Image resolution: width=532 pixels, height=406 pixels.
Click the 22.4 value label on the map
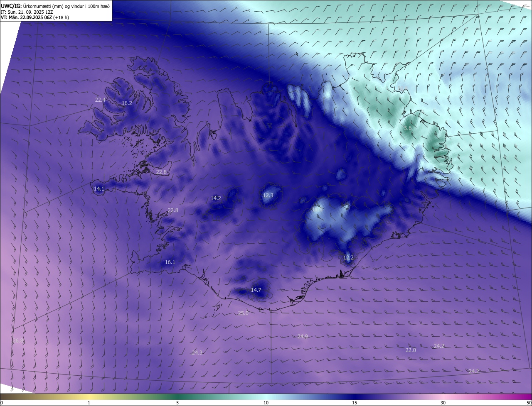[100, 100]
